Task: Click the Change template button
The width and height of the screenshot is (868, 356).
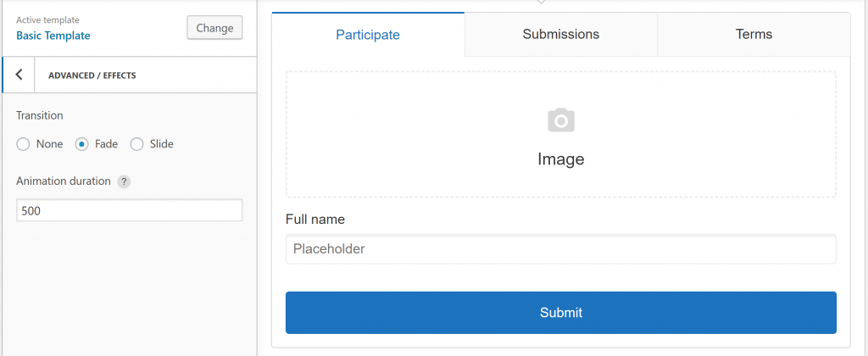Action: [x=214, y=28]
